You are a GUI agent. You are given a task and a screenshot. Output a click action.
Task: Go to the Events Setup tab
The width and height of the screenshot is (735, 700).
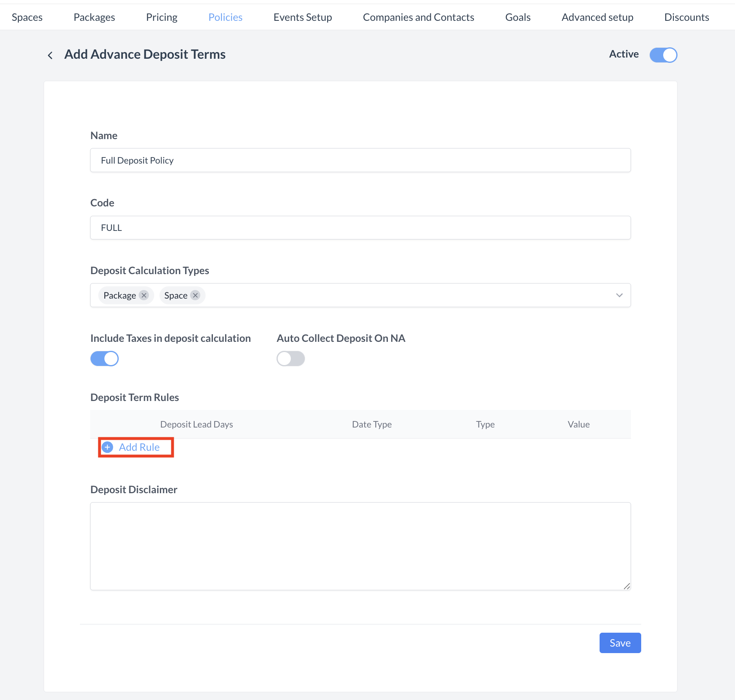tap(302, 17)
